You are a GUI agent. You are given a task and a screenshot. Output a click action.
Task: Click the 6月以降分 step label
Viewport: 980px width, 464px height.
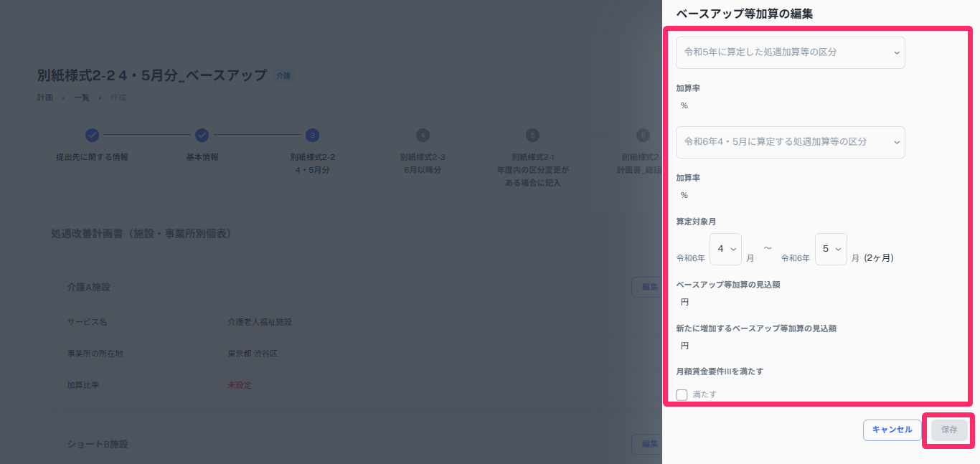[x=423, y=170]
